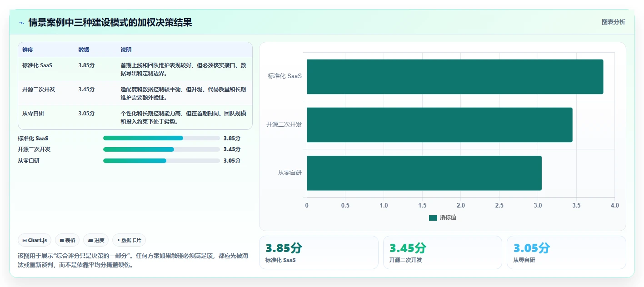This screenshot has height=287, width=644.
Task: Click the 开源二次开发 y-axis label
Action: click(x=284, y=124)
